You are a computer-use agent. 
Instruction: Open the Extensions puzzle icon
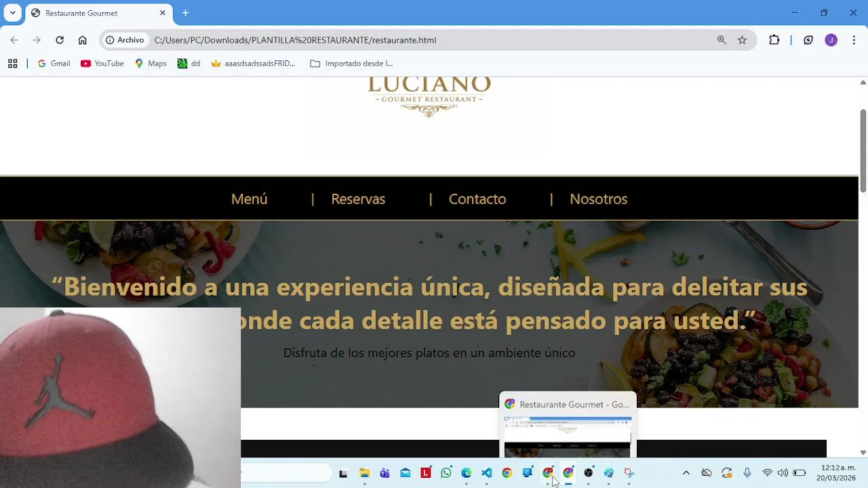click(774, 40)
